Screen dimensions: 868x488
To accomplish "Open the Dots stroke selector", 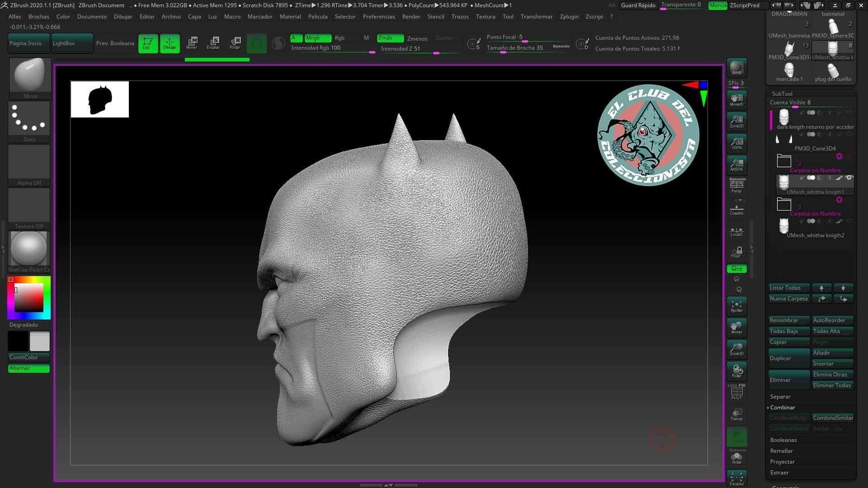I will tap(29, 121).
